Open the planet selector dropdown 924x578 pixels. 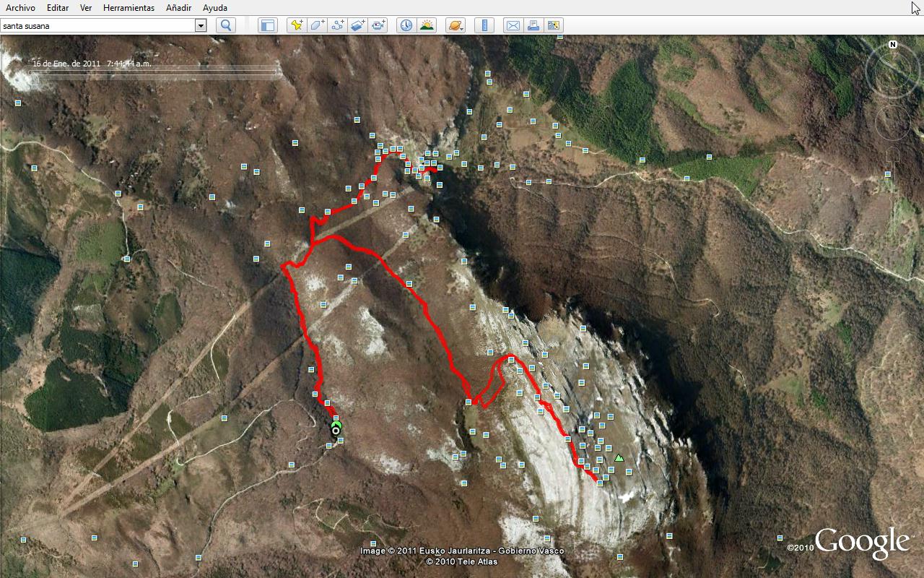click(x=456, y=25)
